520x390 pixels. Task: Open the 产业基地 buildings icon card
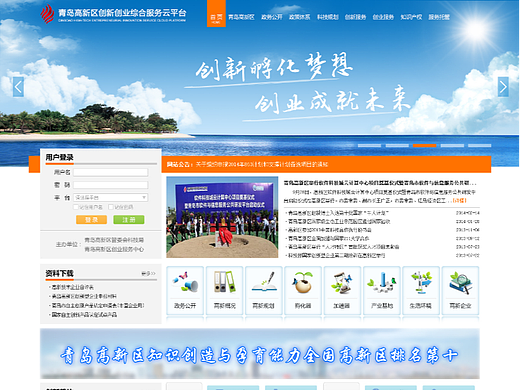[x=382, y=290]
